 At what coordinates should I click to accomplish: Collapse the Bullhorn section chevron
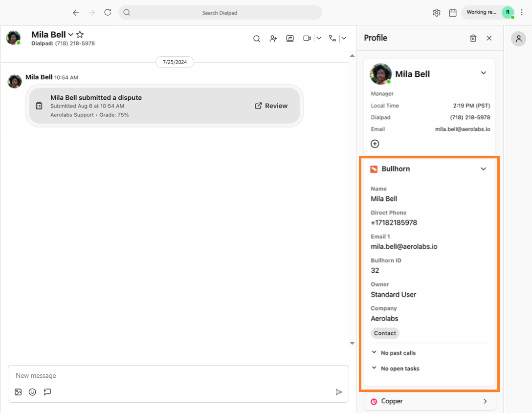484,169
